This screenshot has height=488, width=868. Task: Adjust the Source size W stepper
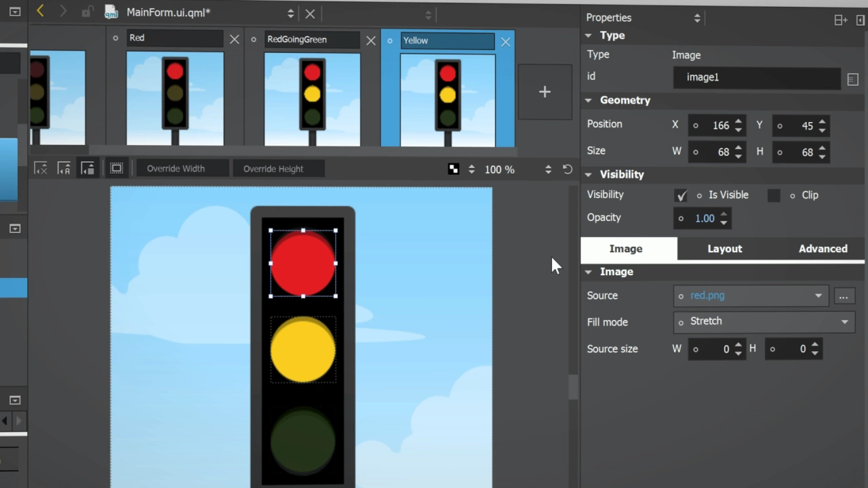pyautogui.click(x=738, y=349)
